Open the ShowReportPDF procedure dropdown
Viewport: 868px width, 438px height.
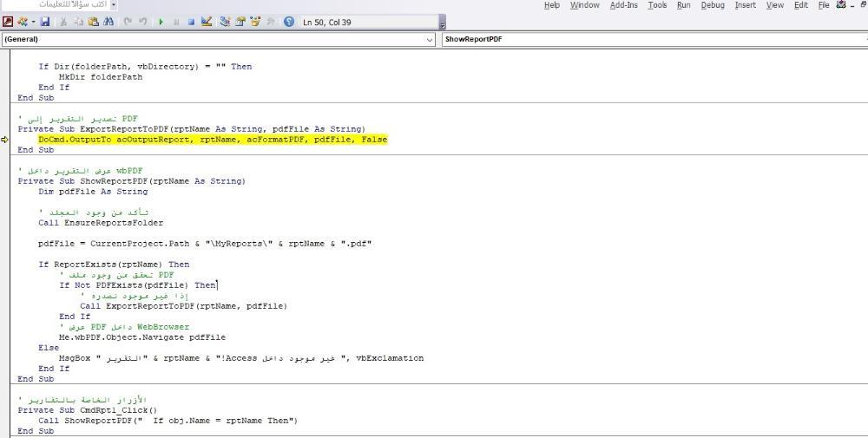(653, 39)
